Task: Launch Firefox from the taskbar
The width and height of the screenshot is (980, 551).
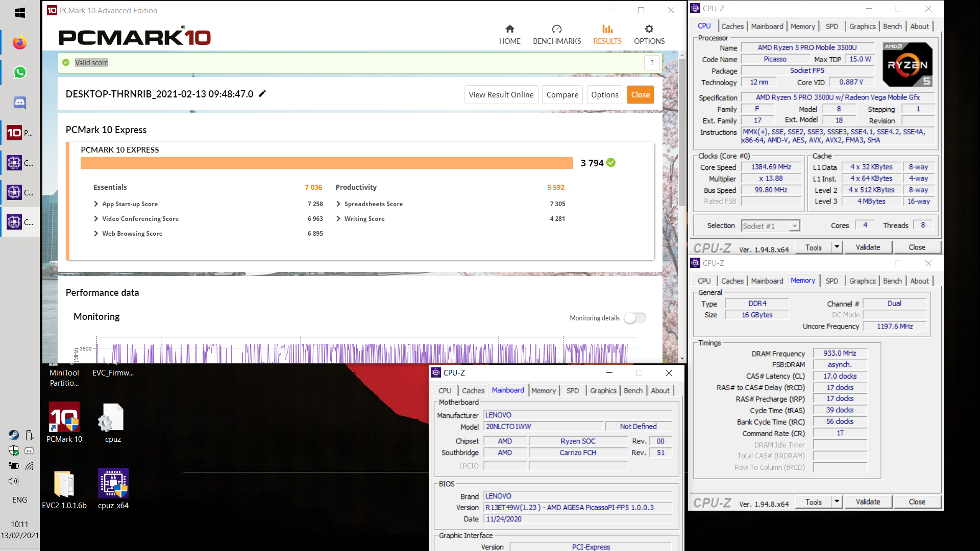Action: (20, 43)
